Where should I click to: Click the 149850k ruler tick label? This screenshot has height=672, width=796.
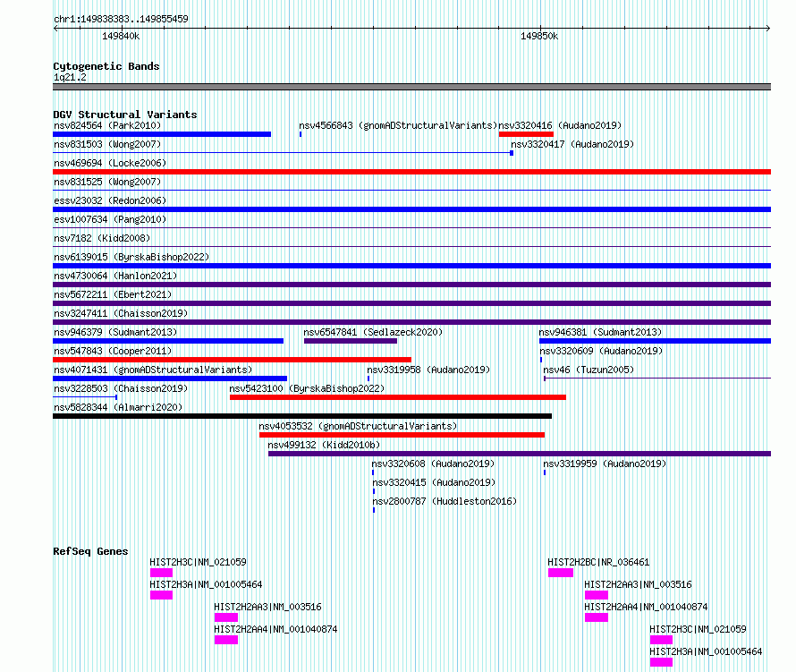coord(539,36)
